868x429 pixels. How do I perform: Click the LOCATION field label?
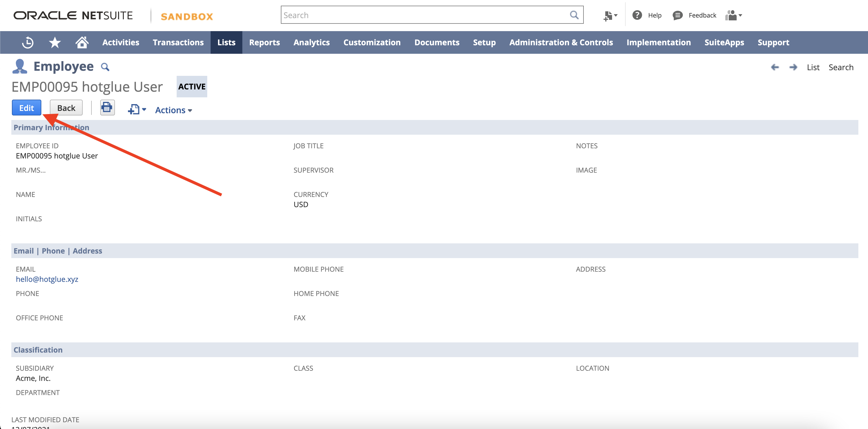coord(592,368)
